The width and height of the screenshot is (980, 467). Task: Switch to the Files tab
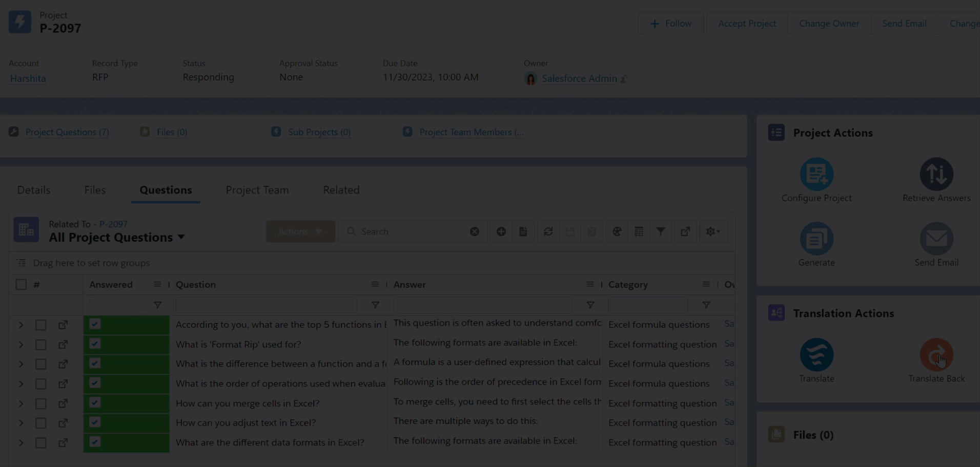pyautogui.click(x=95, y=190)
